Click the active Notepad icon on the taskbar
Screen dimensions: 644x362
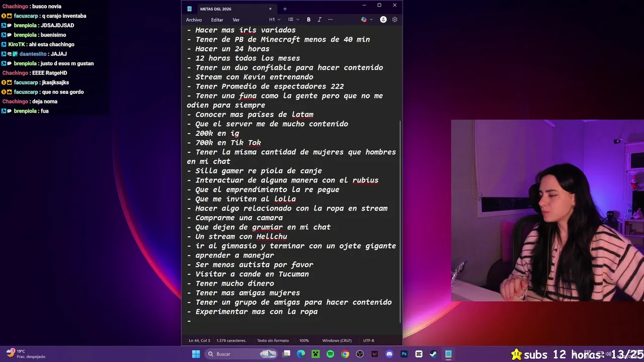[448, 354]
